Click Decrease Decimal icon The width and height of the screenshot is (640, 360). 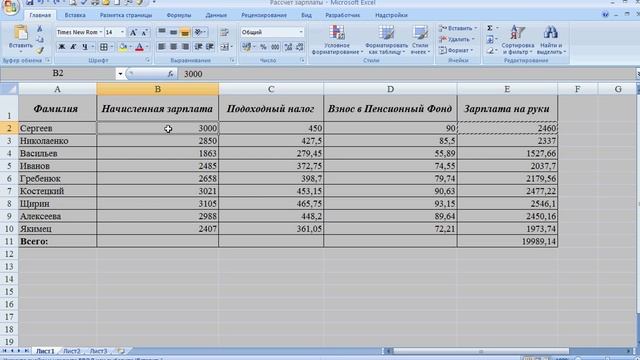tap(300, 47)
